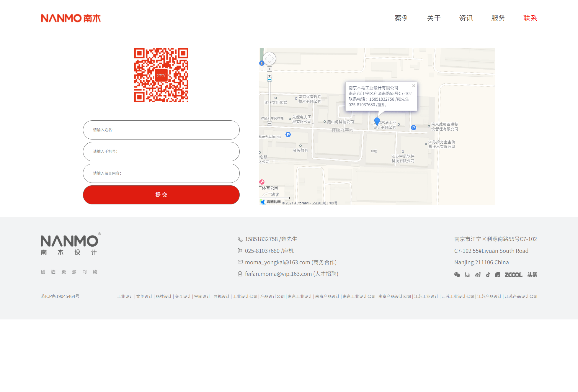The width and height of the screenshot is (578, 392).
Task: Click the QR code image
Action: point(161,75)
